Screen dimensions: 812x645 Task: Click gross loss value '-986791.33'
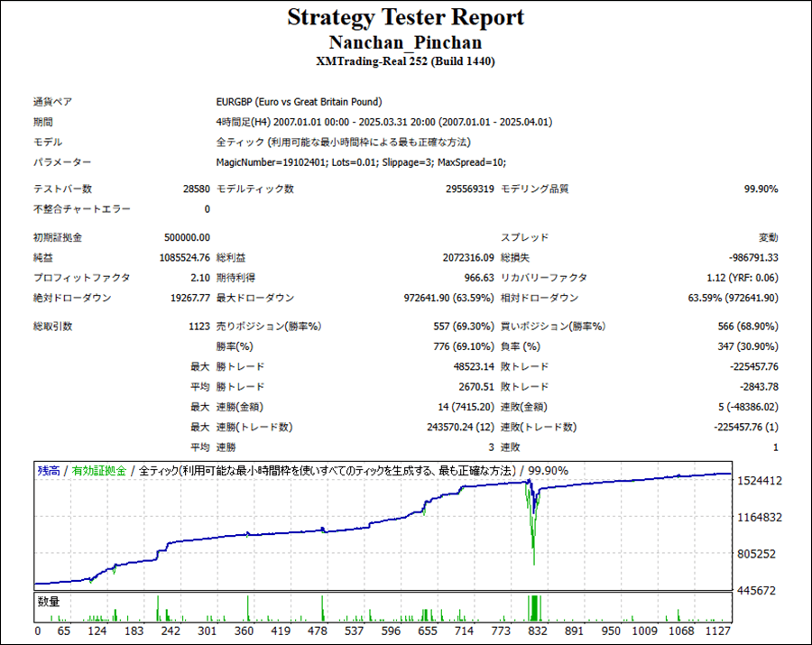[753, 258]
